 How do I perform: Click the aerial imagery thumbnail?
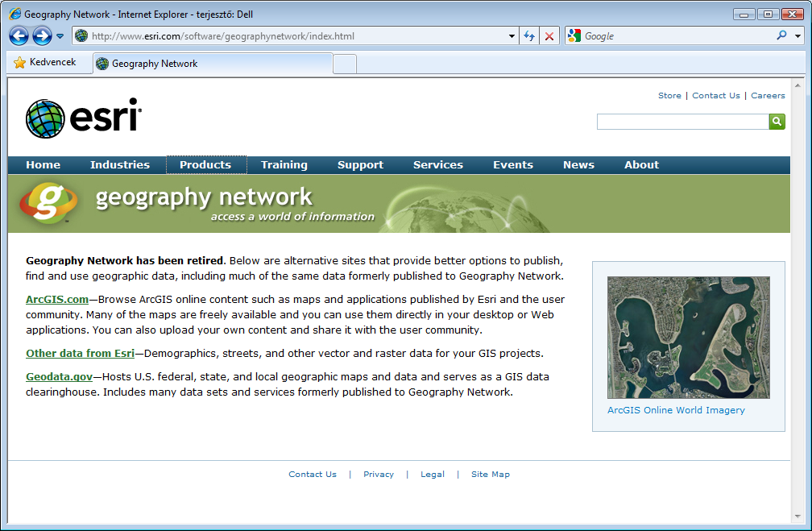click(688, 338)
